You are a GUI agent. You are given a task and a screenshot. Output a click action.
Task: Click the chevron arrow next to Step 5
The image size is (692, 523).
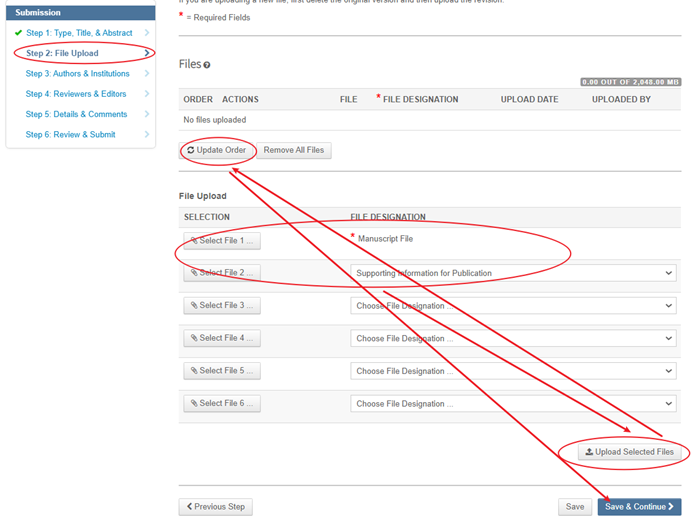point(147,114)
